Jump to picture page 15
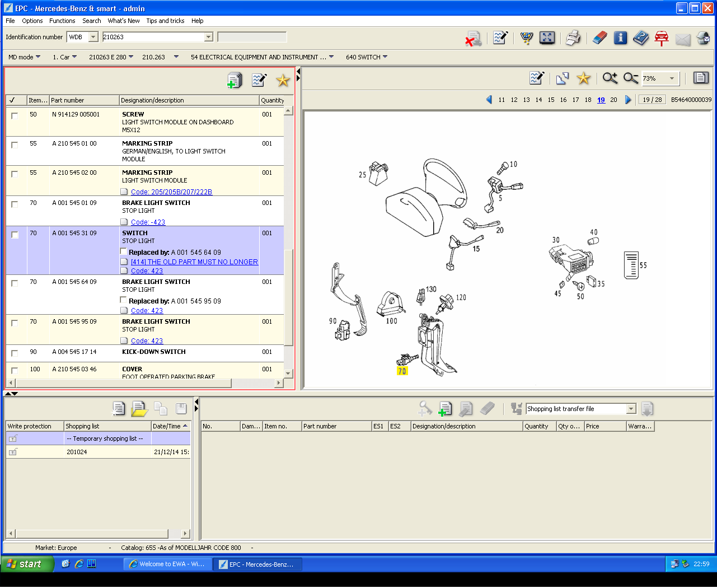This screenshot has height=588, width=717. point(551,100)
